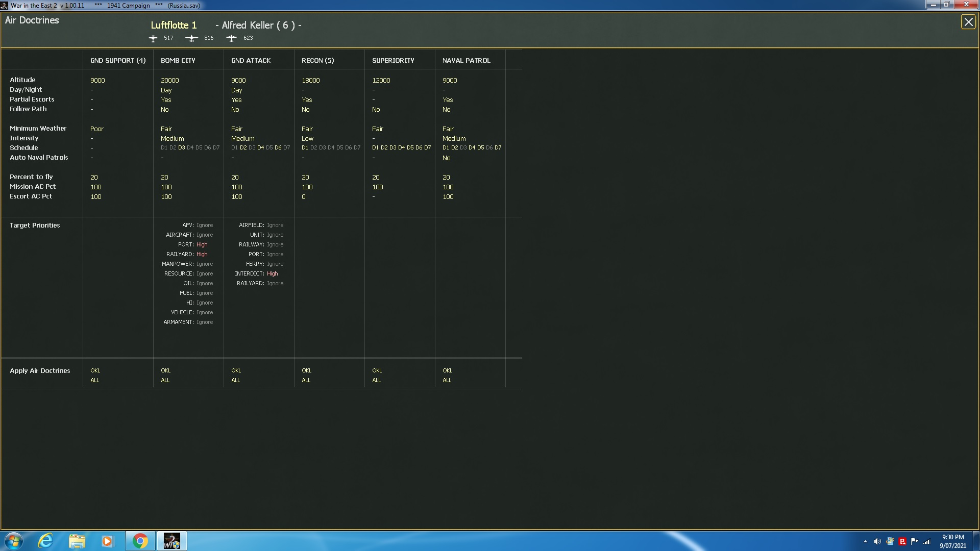Click the bomber aircraft icon next to 816
The height and width of the screenshot is (551, 980).
(191, 38)
